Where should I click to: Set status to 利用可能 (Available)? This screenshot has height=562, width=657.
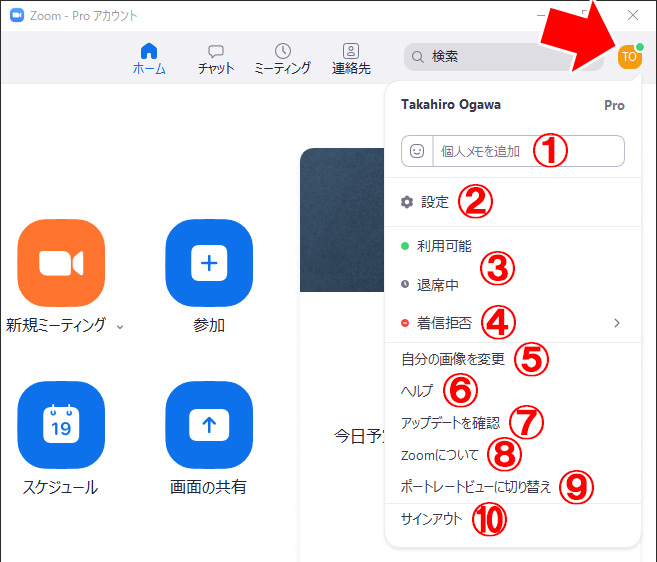click(x=443, y=246)
